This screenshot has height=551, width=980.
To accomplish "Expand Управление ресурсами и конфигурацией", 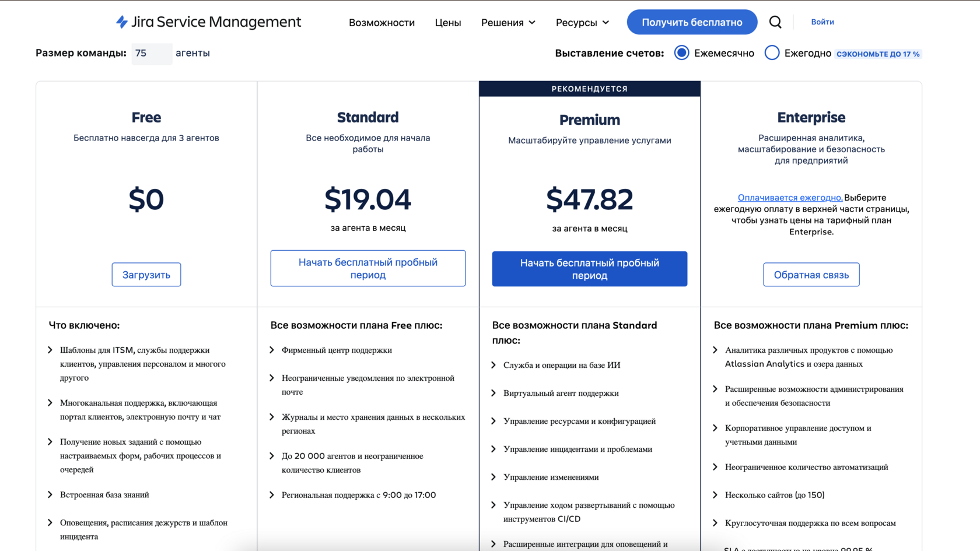I will (x=573, y=422).
